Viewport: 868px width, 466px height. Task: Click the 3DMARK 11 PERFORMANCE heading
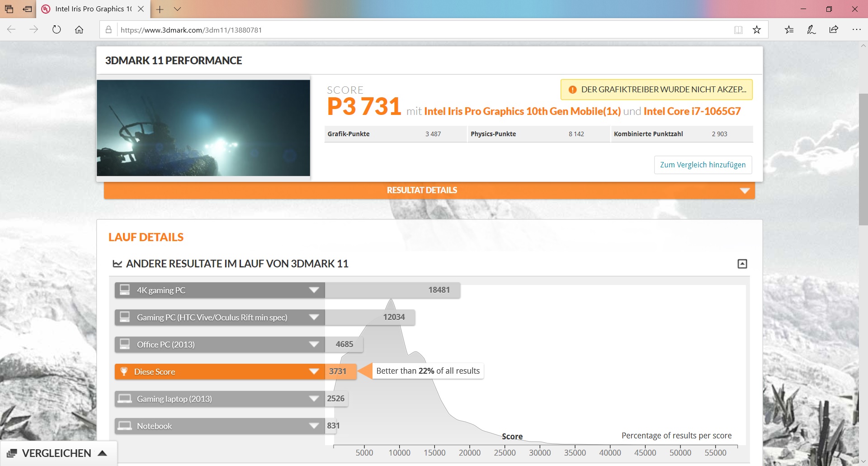[174, 61]
